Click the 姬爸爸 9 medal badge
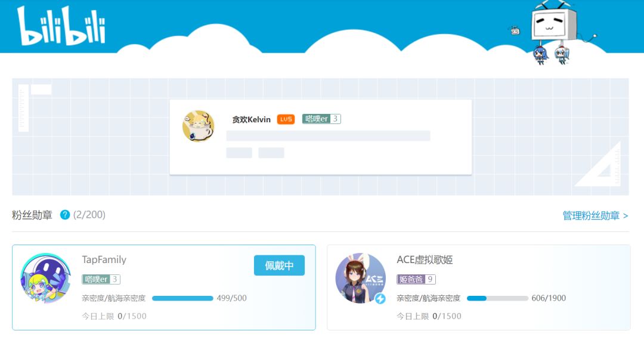 (416, 280)
